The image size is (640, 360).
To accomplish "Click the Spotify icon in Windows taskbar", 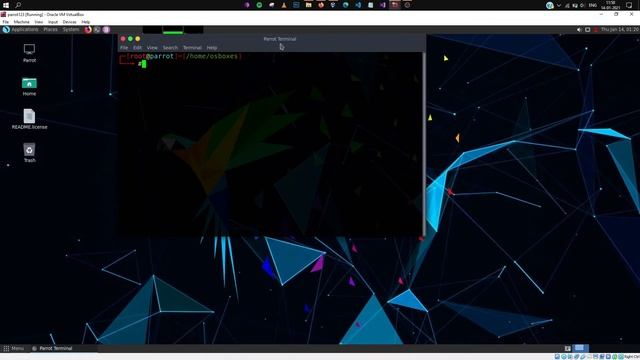I will point(259,5).
